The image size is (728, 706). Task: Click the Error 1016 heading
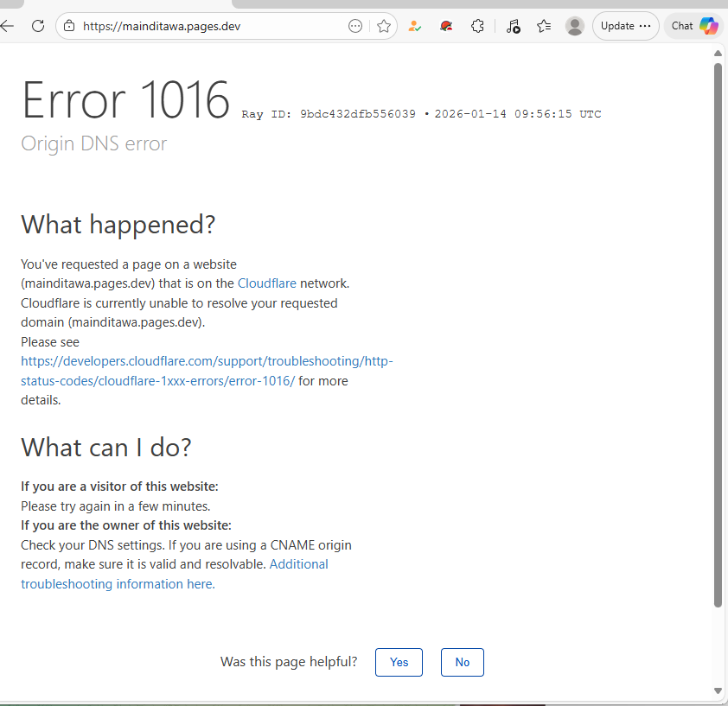(125, 99)
